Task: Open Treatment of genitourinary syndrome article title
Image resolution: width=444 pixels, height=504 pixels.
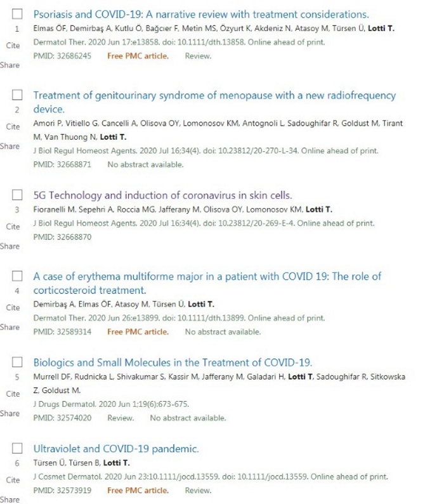Action: pos(214,95)
